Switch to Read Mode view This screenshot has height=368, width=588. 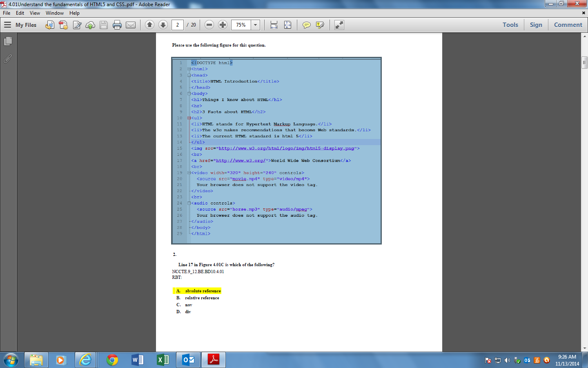click(x=339, y=25)
